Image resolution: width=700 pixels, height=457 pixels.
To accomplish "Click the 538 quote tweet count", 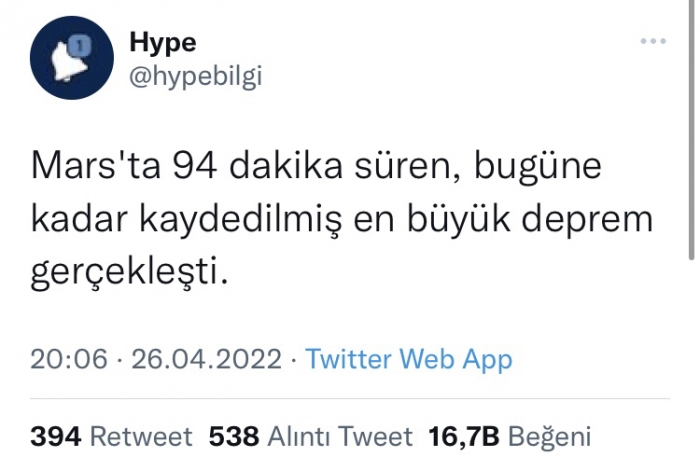I will click(x=234, y=436).
